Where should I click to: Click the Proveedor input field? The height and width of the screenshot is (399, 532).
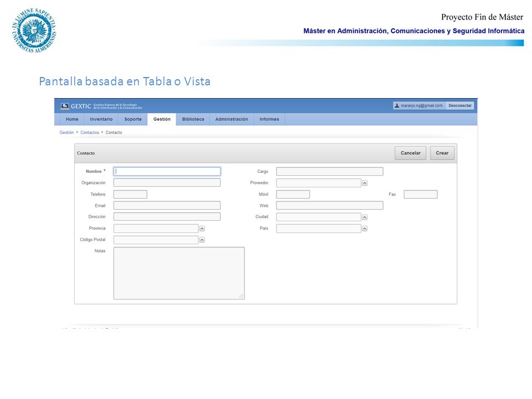tap(319, 183)
